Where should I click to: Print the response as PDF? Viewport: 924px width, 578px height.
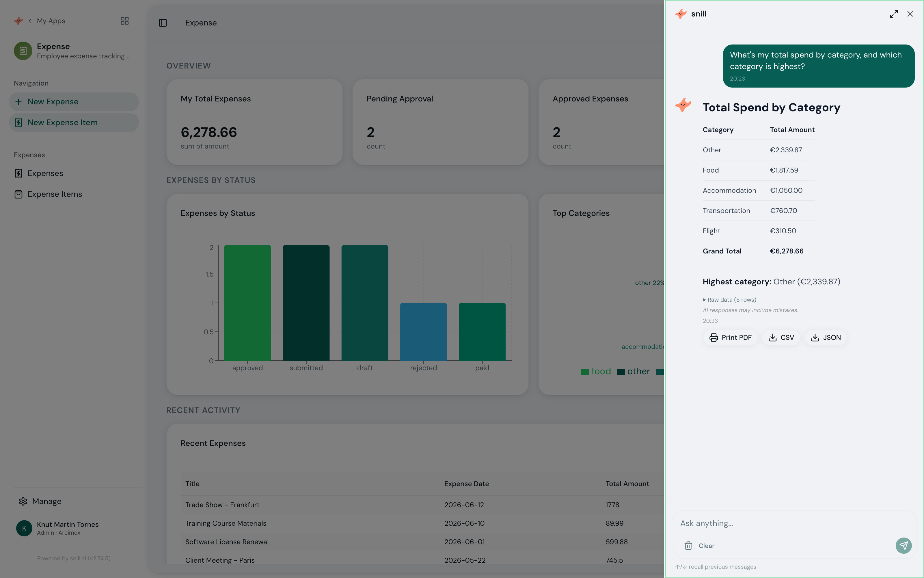pyautogui.click(x=730, y=338)
